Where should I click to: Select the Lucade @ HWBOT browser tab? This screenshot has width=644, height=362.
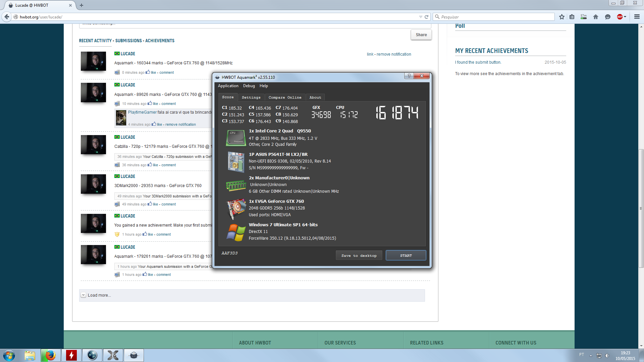click(40, 5)
